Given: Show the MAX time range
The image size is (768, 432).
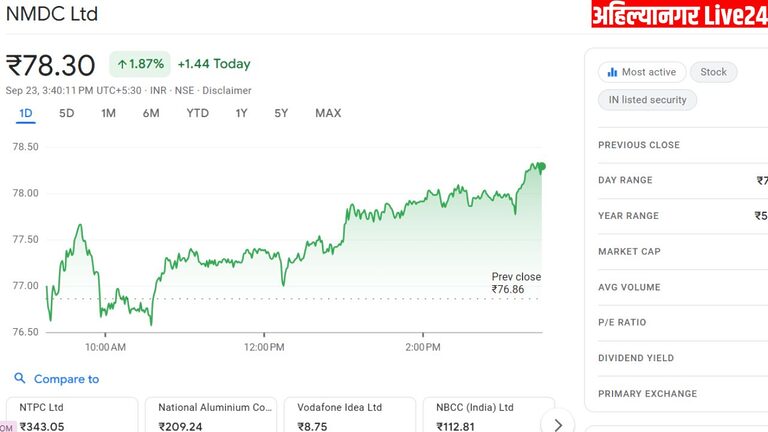Looking at the screenshot, I should tap(328, 113).
